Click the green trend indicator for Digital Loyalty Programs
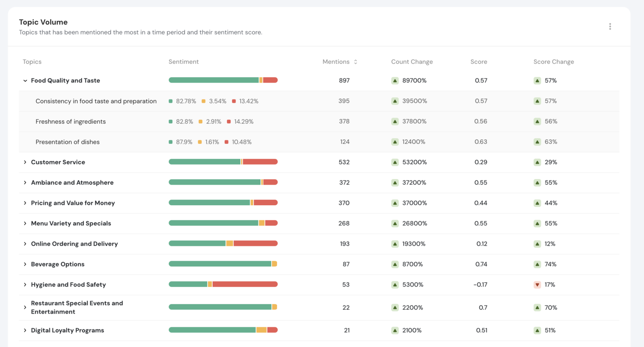 tap(395, 330)
